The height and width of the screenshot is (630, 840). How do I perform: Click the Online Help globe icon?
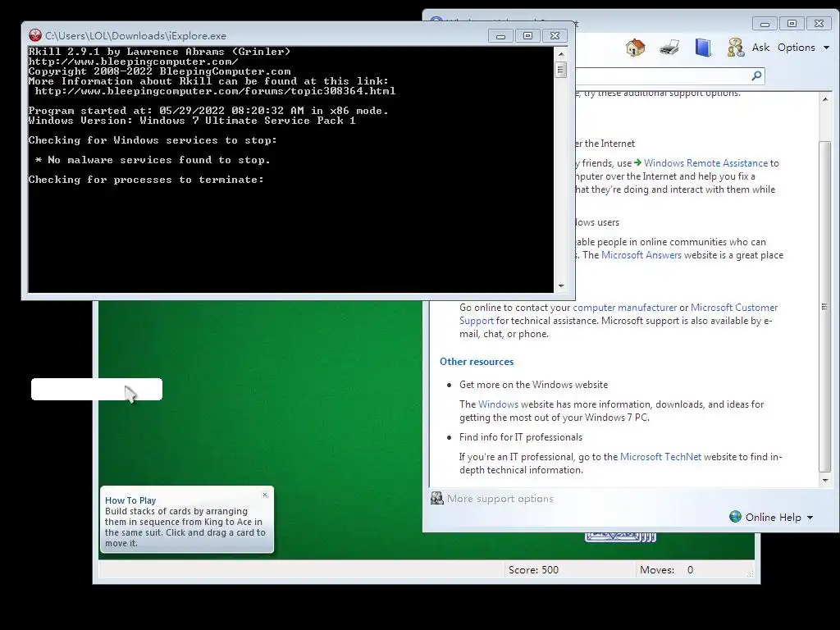point(736,517)
